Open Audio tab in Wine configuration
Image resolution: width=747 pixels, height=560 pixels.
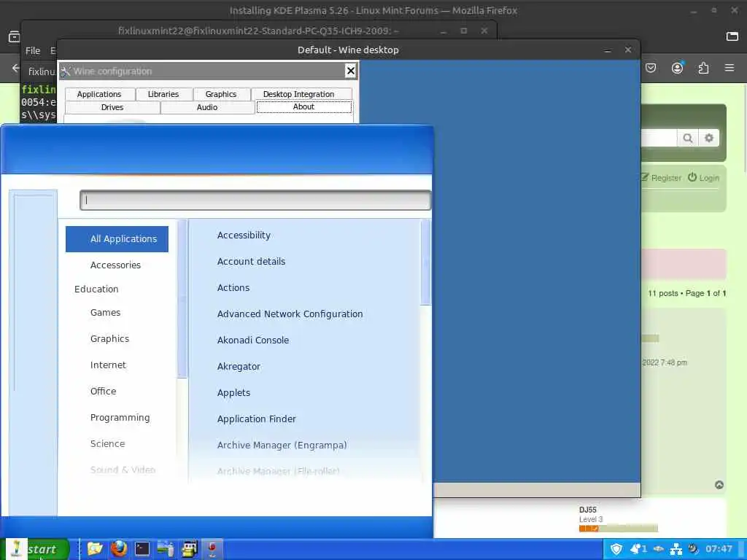[x=207, y=107]
